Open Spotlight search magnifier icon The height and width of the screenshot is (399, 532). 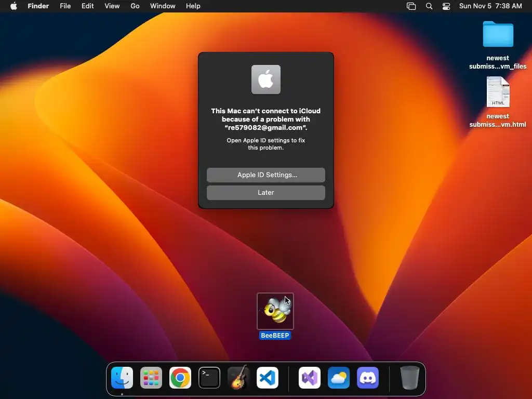429,6
